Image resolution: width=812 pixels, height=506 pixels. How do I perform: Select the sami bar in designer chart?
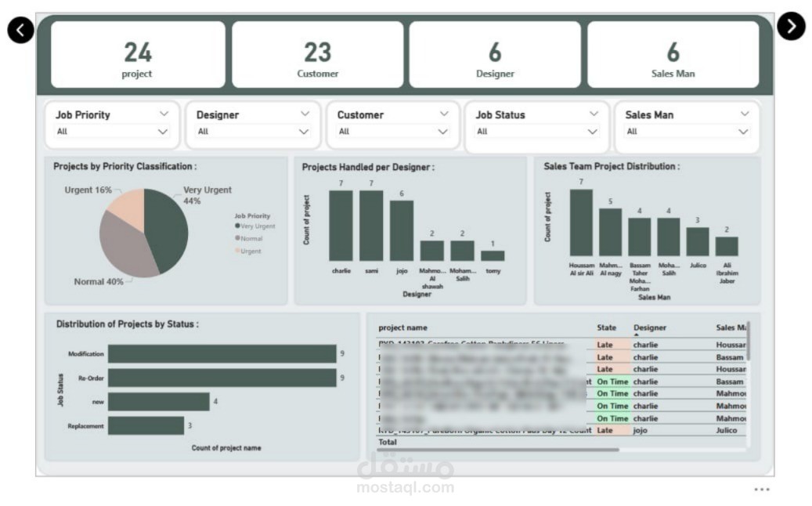click(x=371, y=226)
